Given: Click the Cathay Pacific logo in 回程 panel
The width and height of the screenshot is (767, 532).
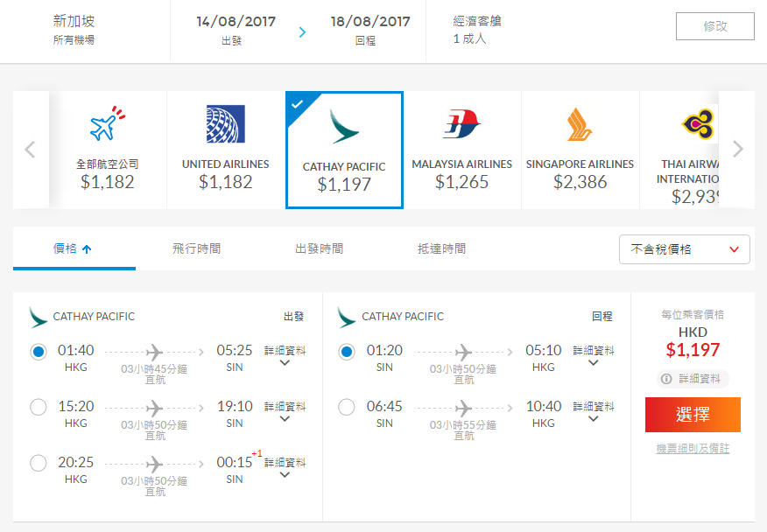Looking at the screenshot, I should click(x=347, y=318).
